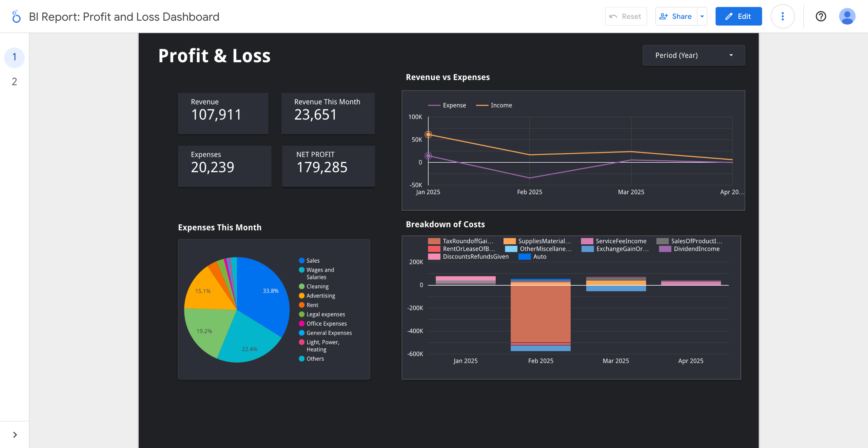Click the orange Income data point at Jan 2025
The image size is (868, 448).
pyautogui.click(x=428, y=135)
